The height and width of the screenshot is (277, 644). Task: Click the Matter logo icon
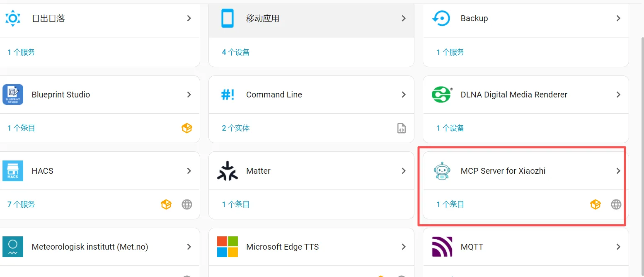pos(228,171)
